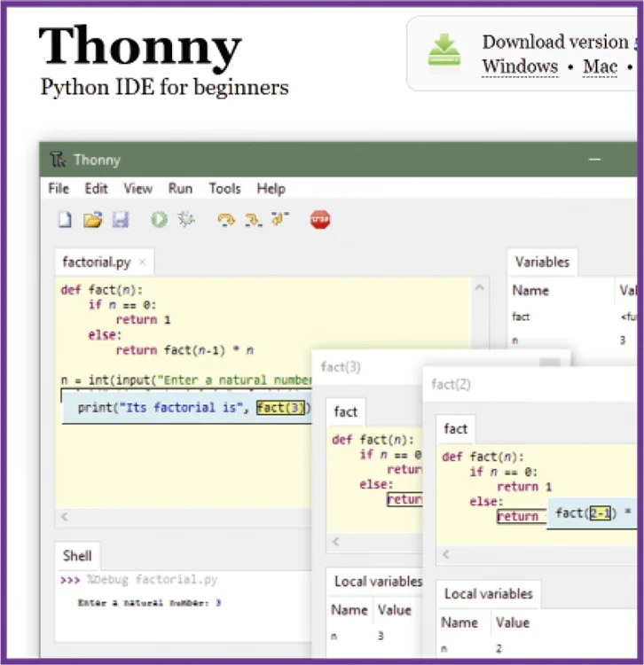Select the n row in Variables panel
Viewport: 644px width, 665px height.
[574, 340]
